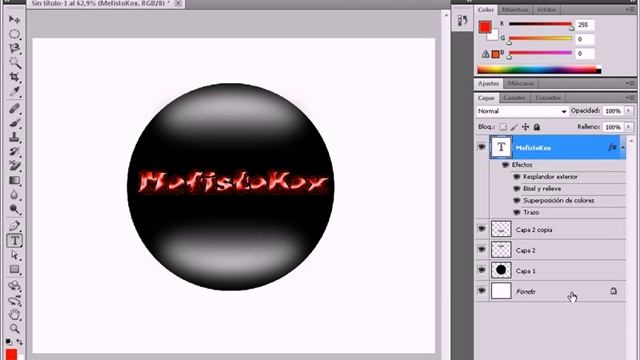Open the Normal blend mode dropdown
Image resolution: width=640 pixels, height=360 pixels.
coord(522,111)
